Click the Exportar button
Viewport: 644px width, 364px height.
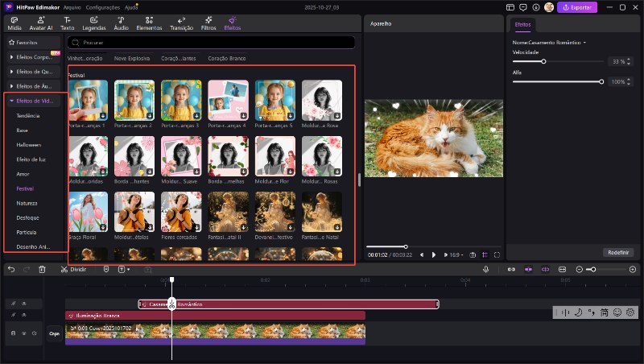tap(577, 7)
